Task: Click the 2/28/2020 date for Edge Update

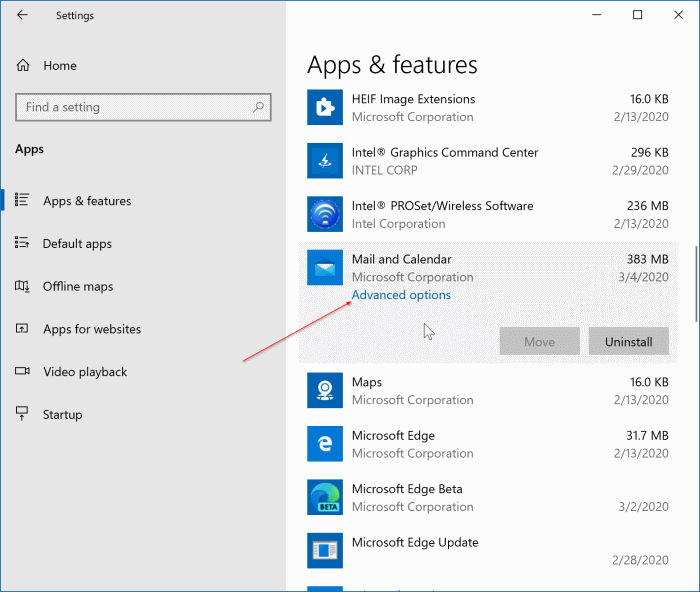Action: click(640, 560)
